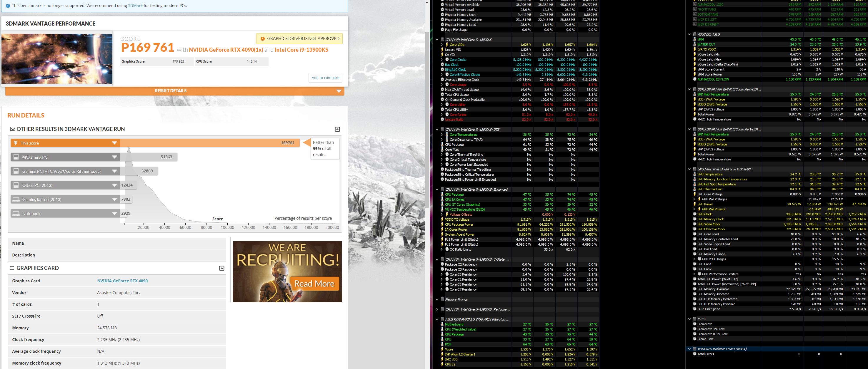The height and width of the screenshot is (369, 868).
Task: Click Read More on the recruiting ad
Action: pos(314,284)
